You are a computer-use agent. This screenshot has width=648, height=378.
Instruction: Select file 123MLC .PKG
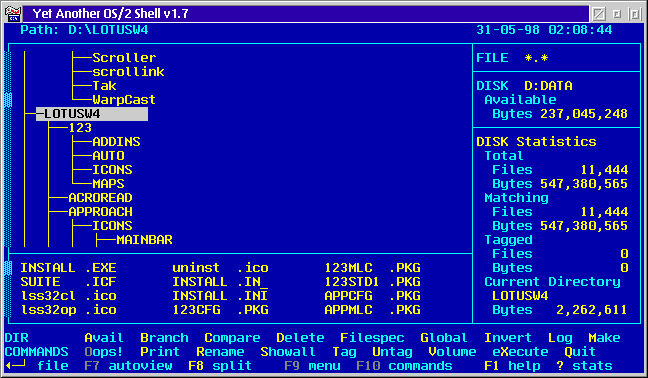tap(372, 268)
